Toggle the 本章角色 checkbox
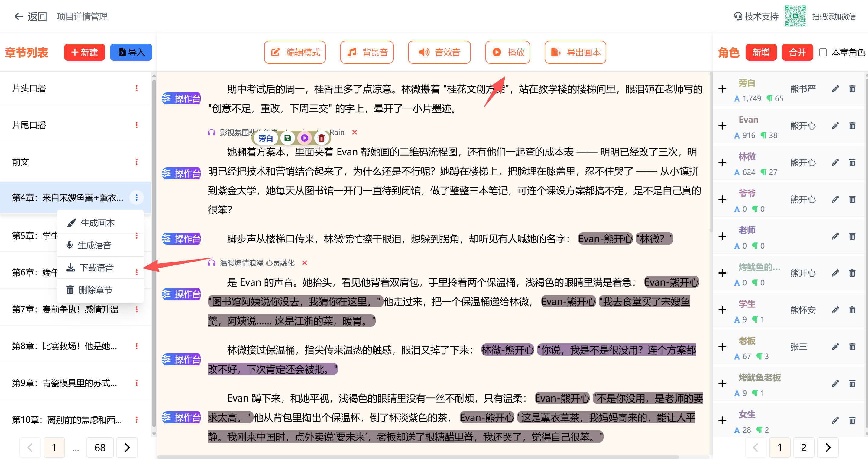The width and height of the screenshot is (868, 459). coord(822,53)
